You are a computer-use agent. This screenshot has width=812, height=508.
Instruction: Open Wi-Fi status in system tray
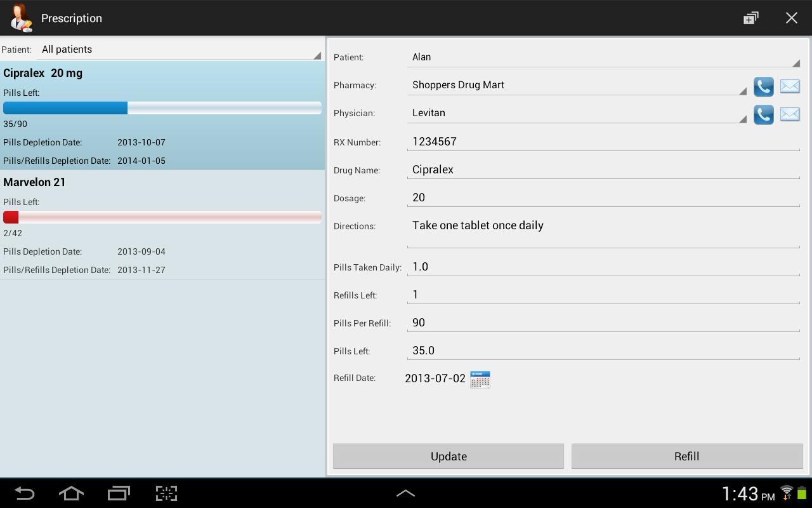click(x=787, y=493)
